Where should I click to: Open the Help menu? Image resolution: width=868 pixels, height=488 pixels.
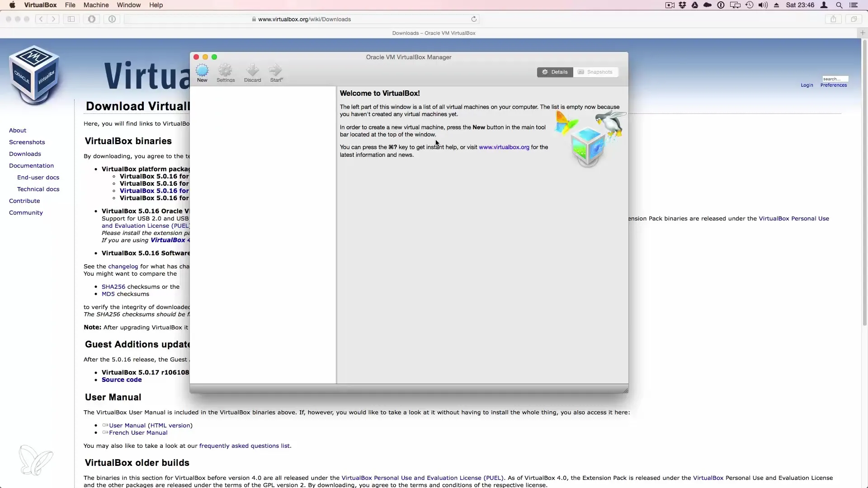click(x=156, y=5)
